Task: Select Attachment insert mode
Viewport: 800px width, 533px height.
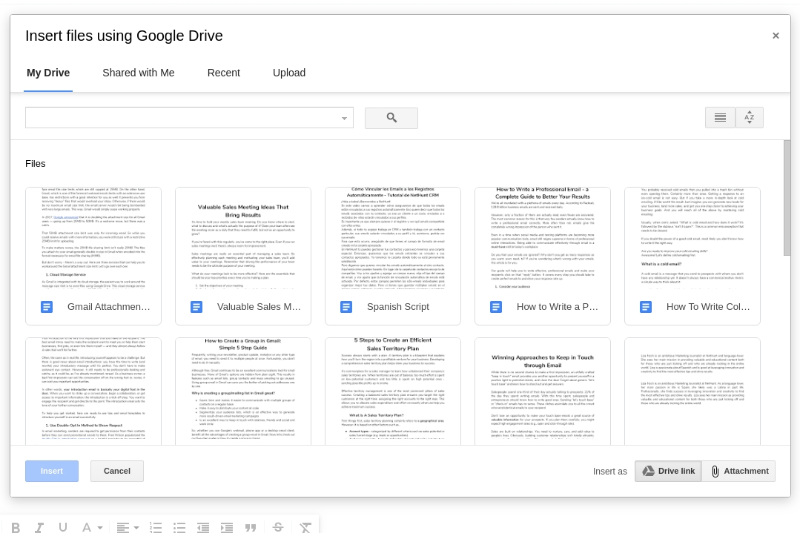Action: [739, 471]
